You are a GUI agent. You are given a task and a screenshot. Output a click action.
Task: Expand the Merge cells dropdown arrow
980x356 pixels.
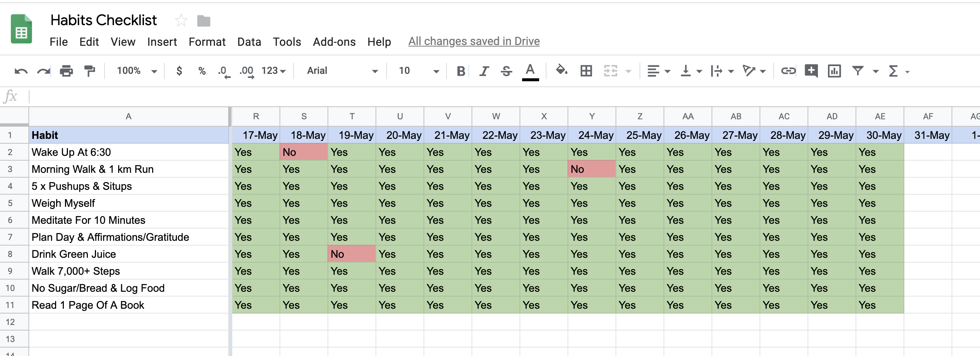coord(628,71)
